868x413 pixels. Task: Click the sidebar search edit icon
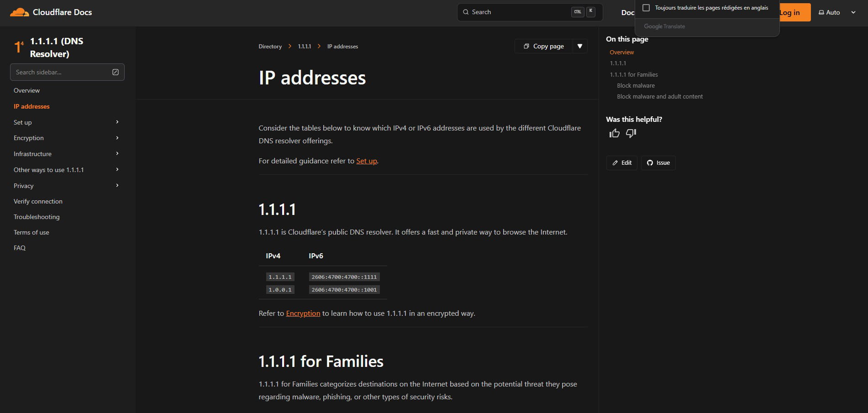click(116, 72)
